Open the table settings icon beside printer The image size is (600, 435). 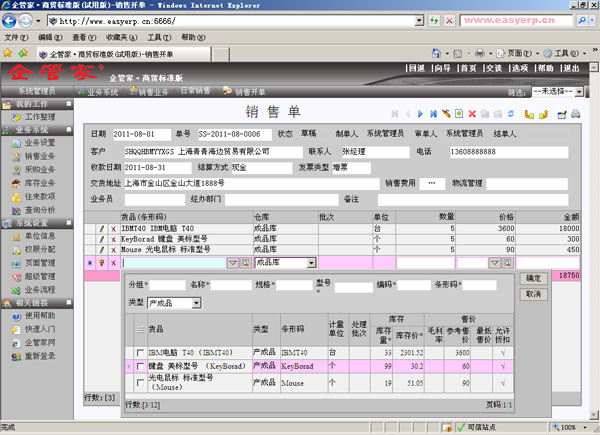click(562, 114)
